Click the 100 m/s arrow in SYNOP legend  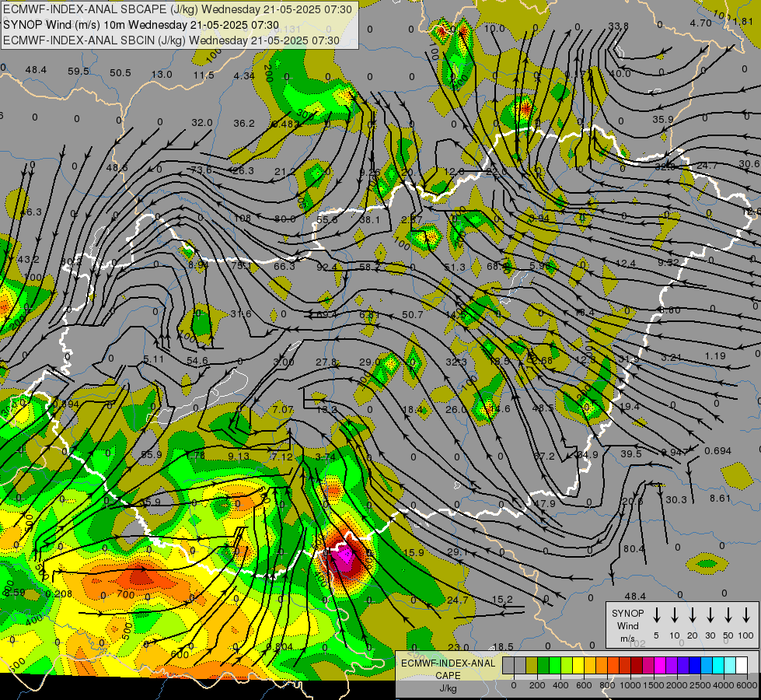pos(746,615)
